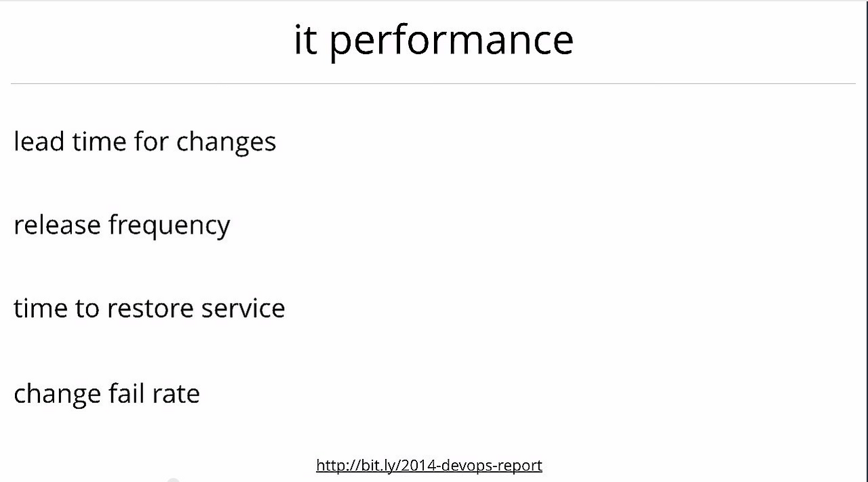868x482 pixels.
Task: Click the horizontal divider under the title
Action: [x=433, y=83]
